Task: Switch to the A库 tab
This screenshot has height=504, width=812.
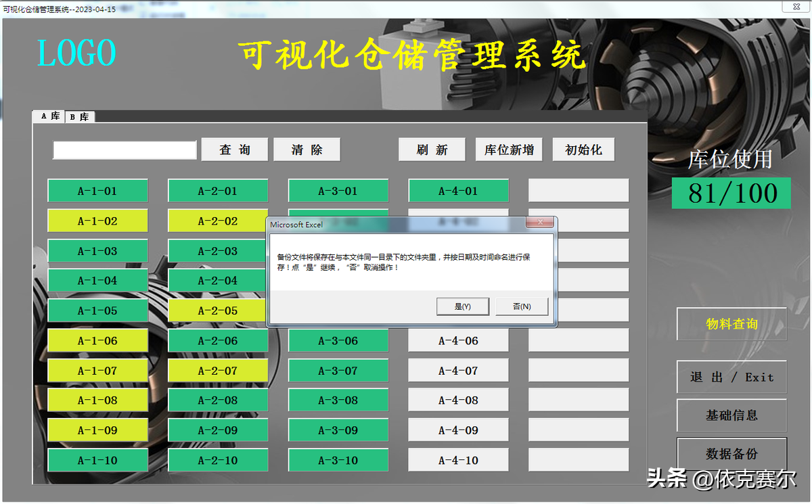Action: pos(49,116)
